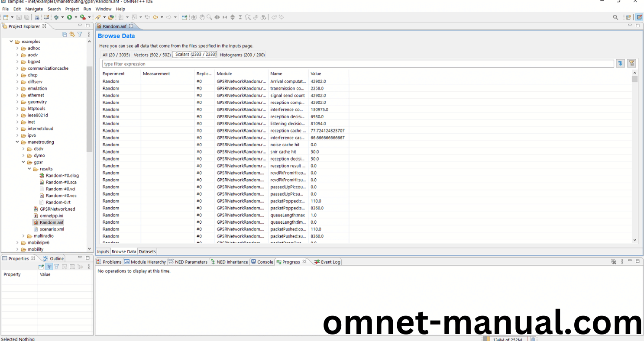Expand the multiradio folder
Viewport: 644px width, 341px height.
point(24,236)
